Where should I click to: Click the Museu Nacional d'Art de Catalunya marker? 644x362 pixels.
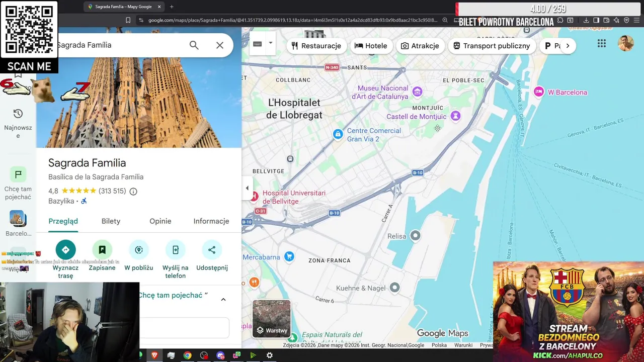point(417,92)
